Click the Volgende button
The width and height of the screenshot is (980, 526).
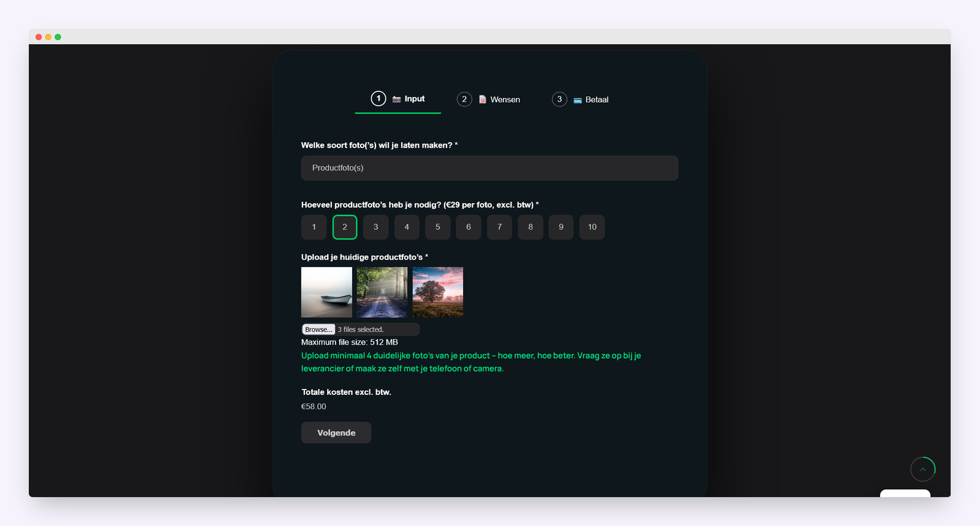coord(336,433)
